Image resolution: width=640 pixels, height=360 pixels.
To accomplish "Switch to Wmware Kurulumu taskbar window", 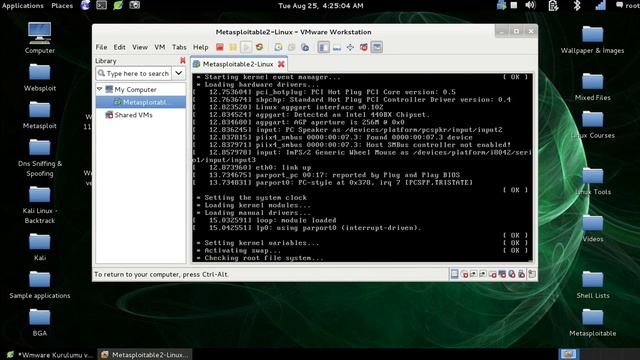I will (50, 355).
